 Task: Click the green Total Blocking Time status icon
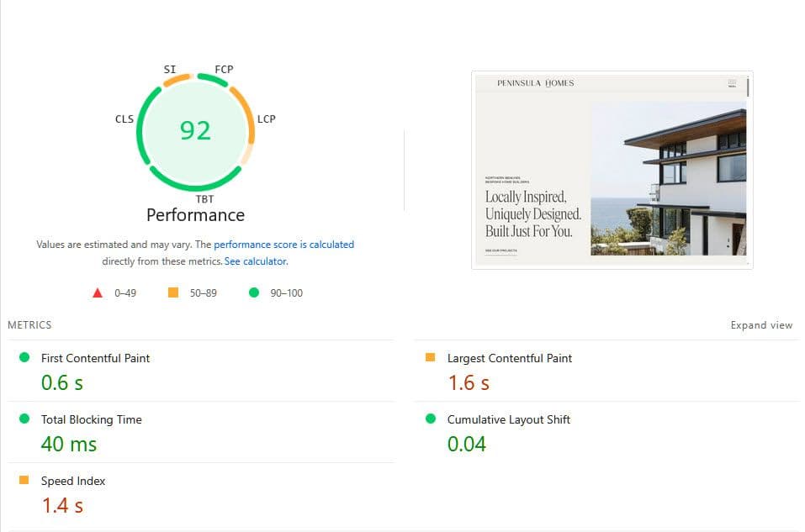[x=25, y=419]
